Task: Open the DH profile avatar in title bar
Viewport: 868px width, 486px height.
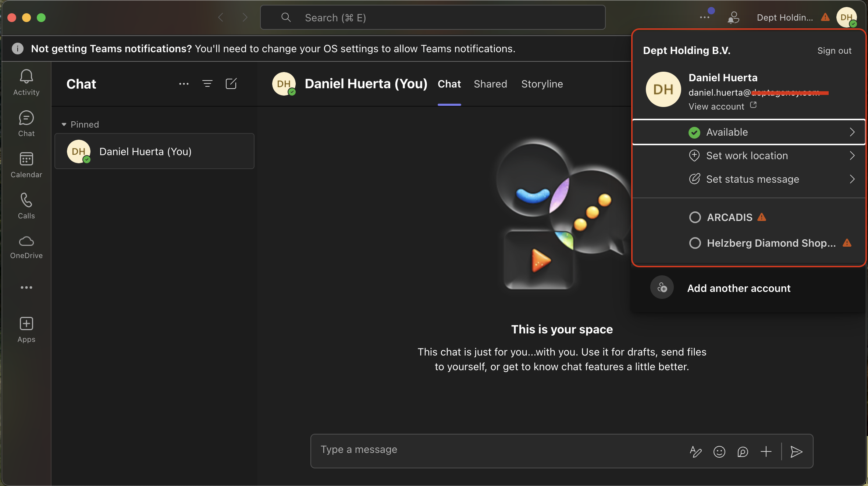Action: tap(847, 17)
